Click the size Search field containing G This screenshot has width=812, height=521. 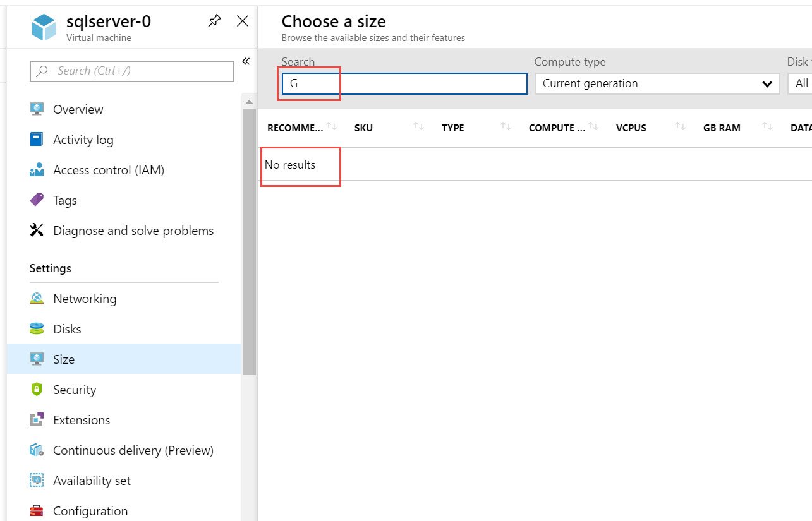[x=404, y=83]
